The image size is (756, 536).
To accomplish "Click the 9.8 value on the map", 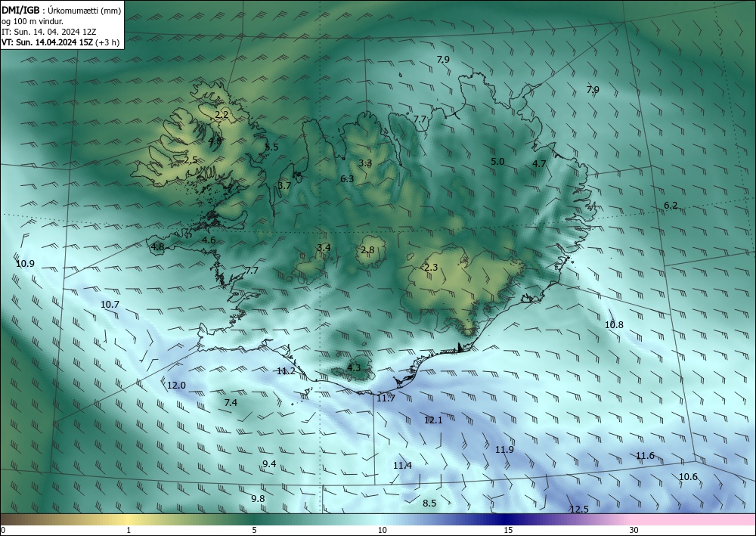I will (258, 499).
